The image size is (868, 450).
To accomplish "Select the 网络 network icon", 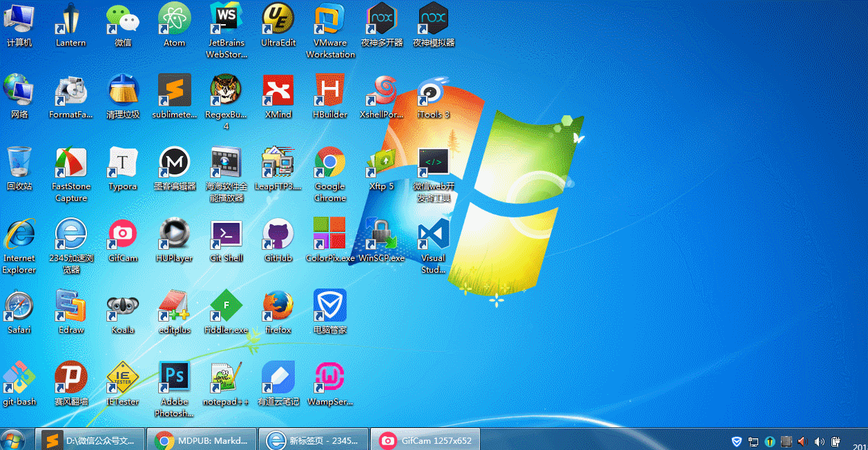I will click(x=19, y=97).
